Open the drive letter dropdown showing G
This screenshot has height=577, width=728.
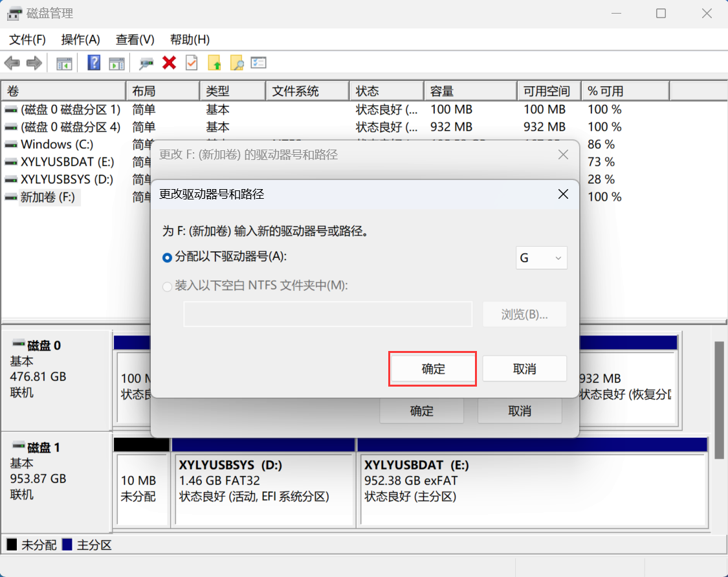541,258
